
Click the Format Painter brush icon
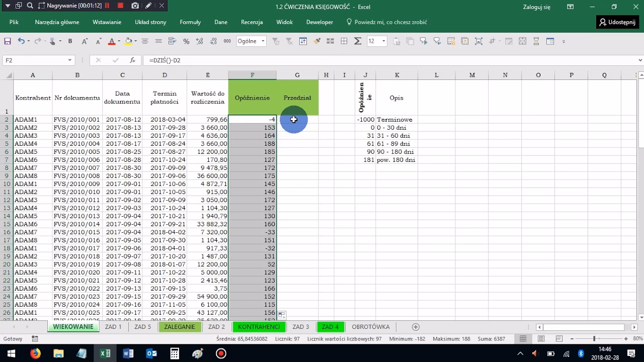pos(317,41)
